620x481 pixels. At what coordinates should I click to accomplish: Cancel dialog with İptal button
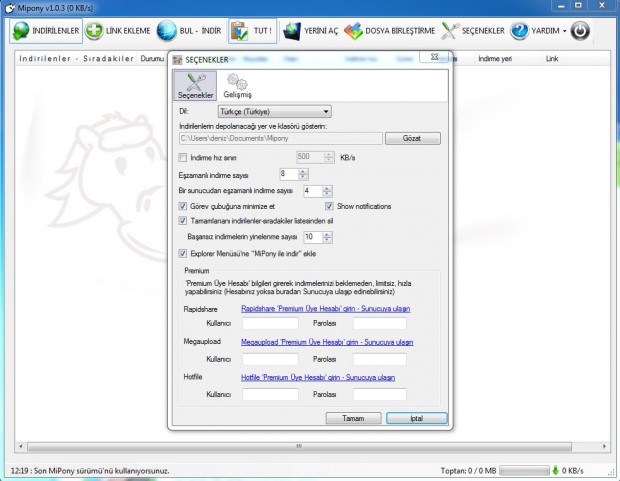(417, 418)
